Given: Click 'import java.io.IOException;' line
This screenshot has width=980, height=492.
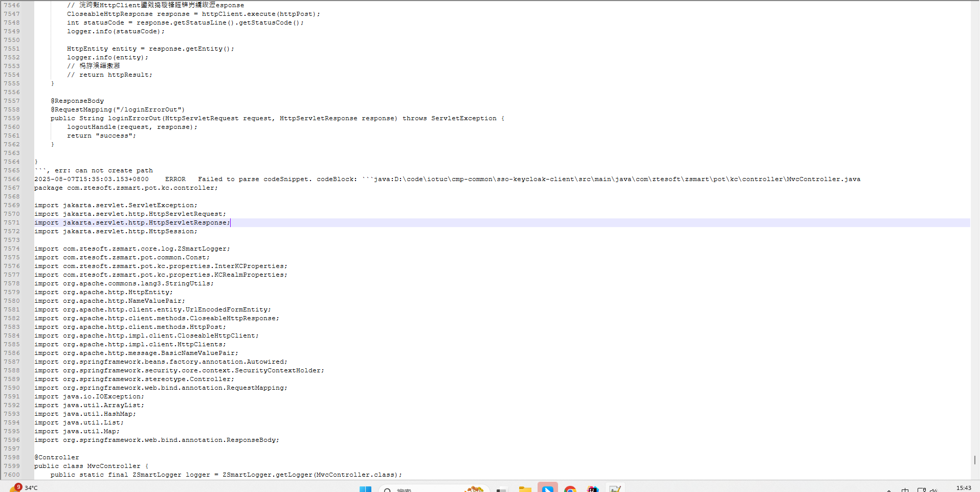Looking at the screenshot, I should [89, 396].
